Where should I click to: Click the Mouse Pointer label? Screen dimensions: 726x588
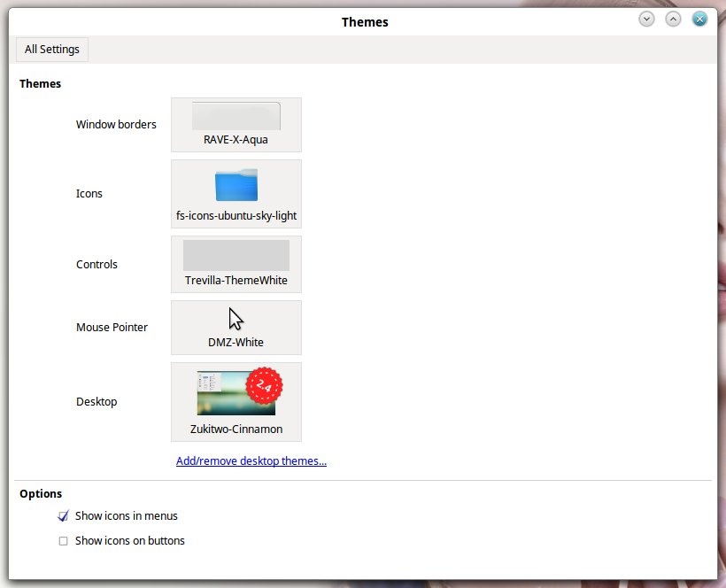(x=112, y=328)
